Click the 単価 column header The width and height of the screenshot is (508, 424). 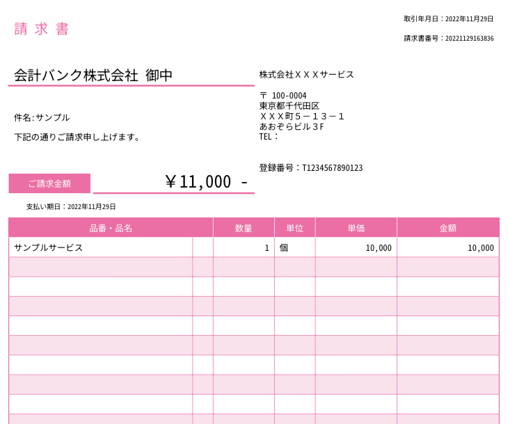[x=356, y=228]
